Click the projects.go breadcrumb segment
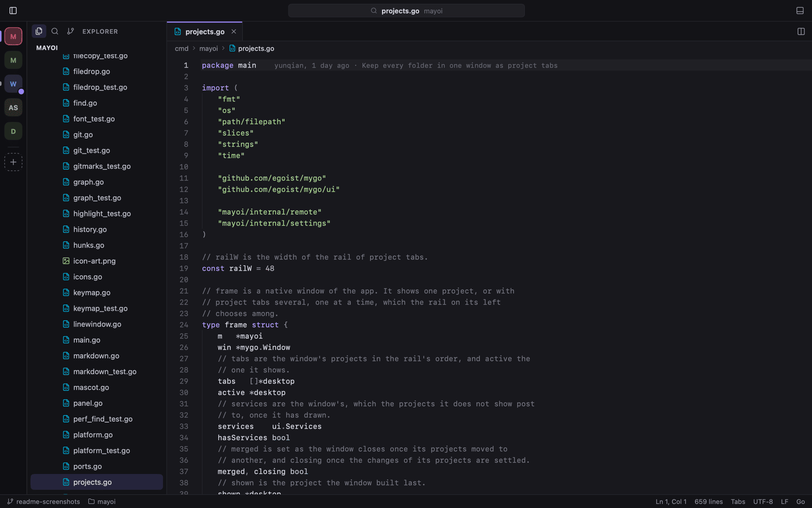812x508 pixels. pos(252,49)
